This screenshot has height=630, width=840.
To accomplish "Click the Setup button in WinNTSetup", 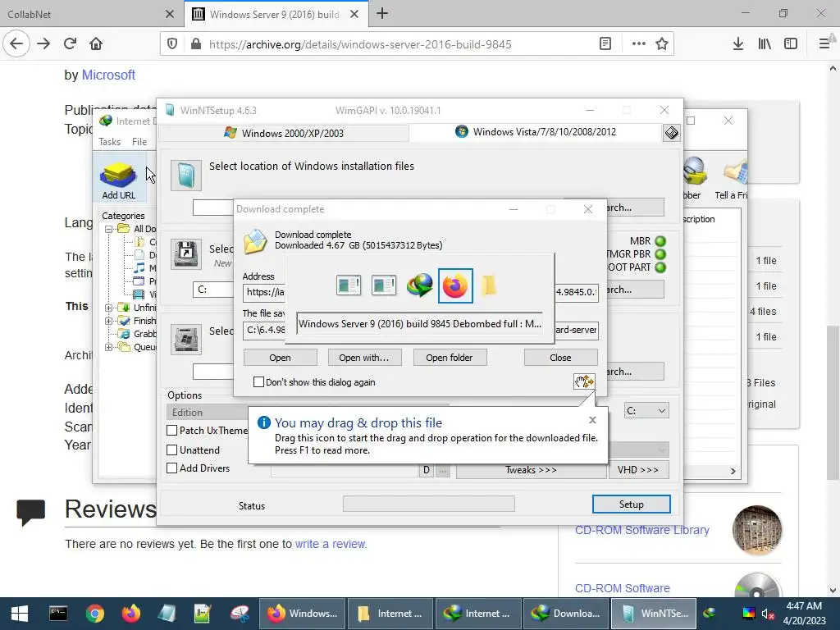I will [631, 504].
